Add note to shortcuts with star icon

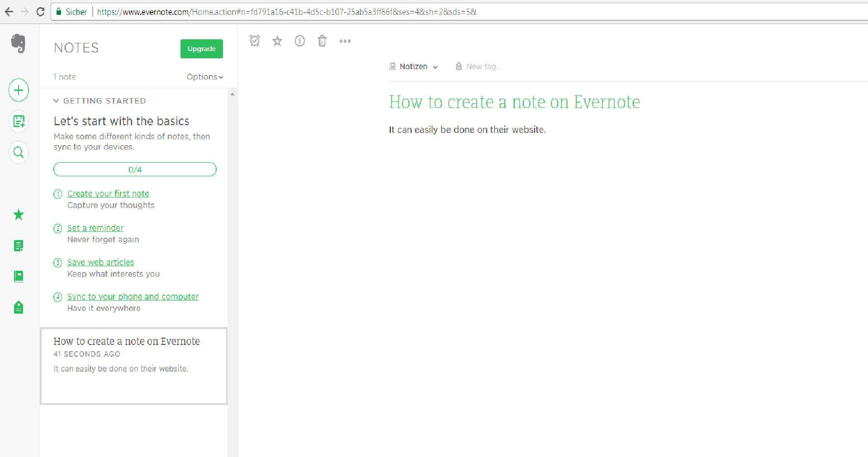[x=277, y=41]
